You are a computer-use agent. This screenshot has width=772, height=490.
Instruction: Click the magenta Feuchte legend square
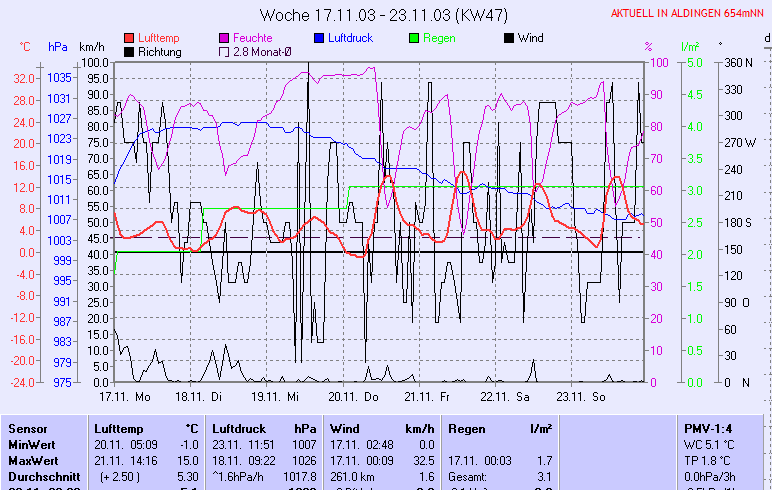coord(225,38)
